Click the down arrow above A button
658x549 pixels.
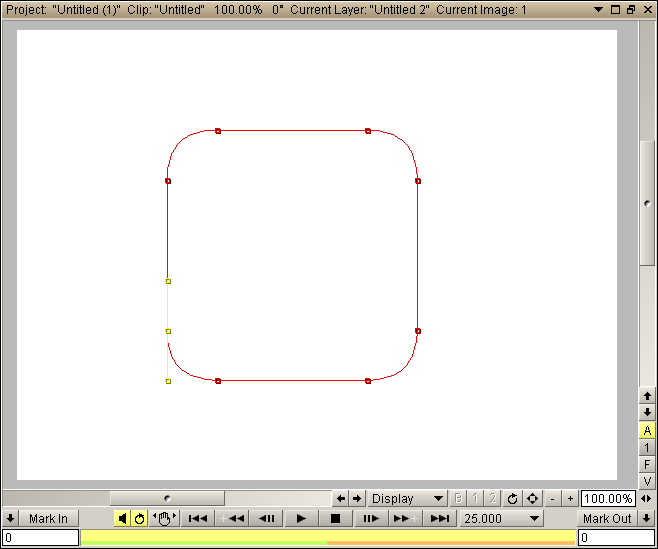[x=647, y=412]
